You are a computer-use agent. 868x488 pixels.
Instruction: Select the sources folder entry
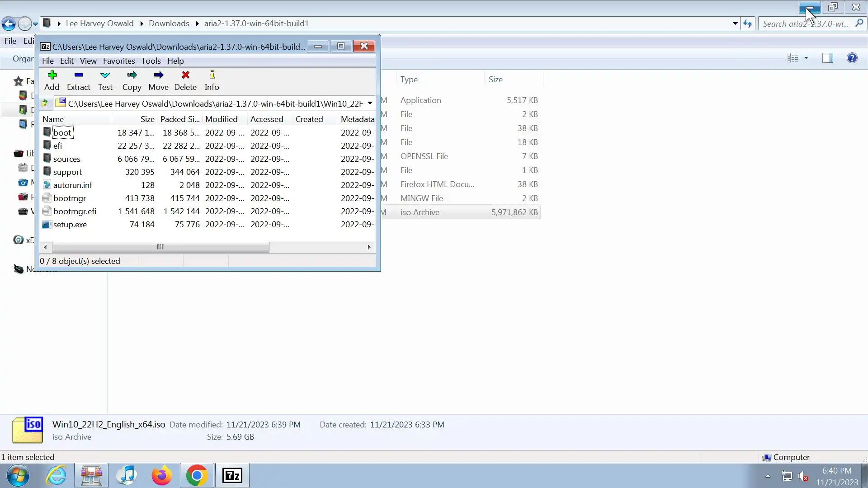[66, 159]
